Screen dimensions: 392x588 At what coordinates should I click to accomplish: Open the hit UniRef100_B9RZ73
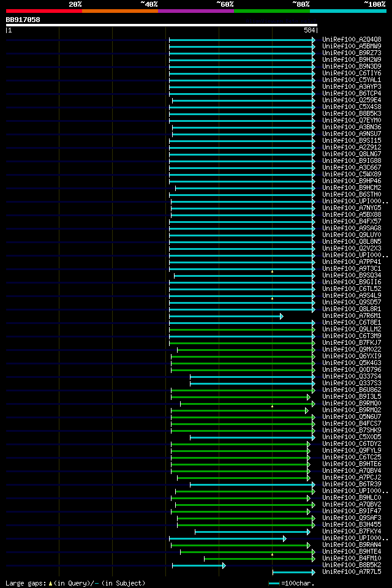click(352, 53)
